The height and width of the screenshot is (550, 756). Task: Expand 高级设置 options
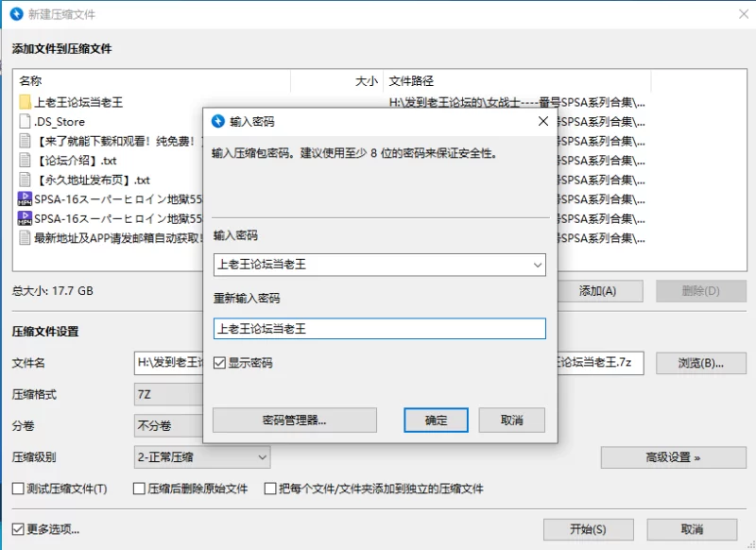coord(673,457)
